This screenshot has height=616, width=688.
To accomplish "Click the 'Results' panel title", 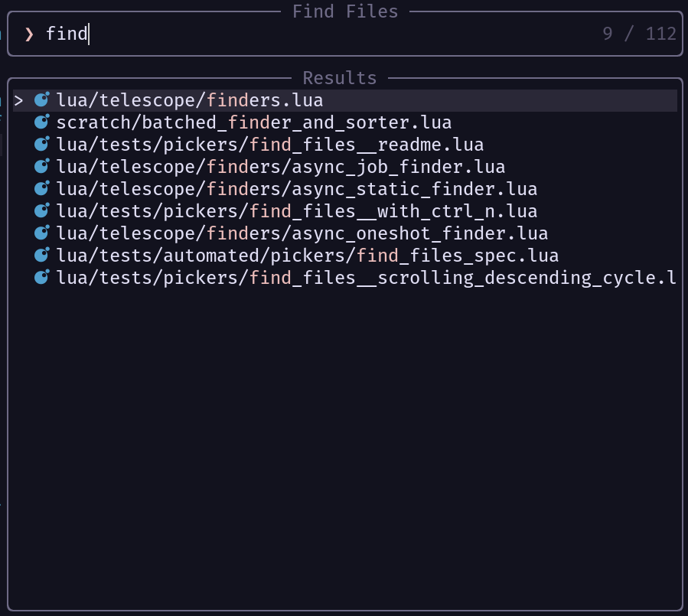I will coord(340,78).
